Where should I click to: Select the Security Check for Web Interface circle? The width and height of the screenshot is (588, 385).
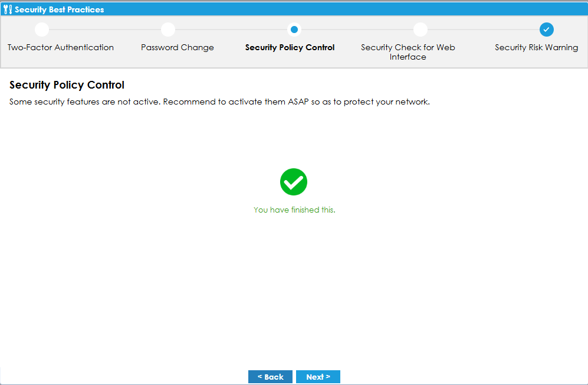point(420,30)
